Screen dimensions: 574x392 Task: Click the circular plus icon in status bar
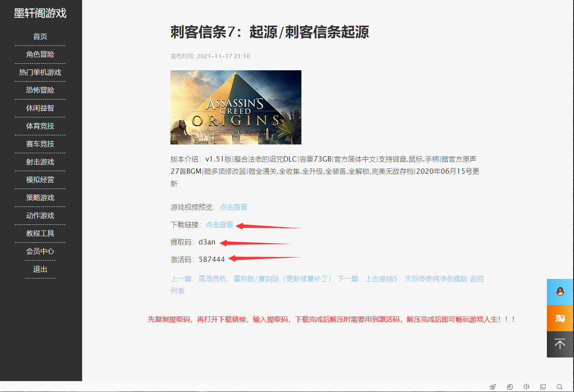tap(509, 387)
